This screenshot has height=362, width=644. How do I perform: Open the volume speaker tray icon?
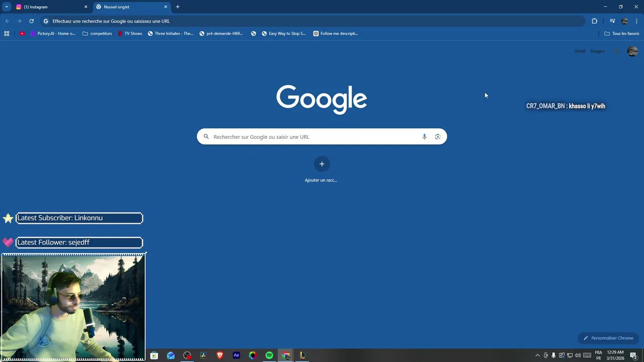point(578,355)
